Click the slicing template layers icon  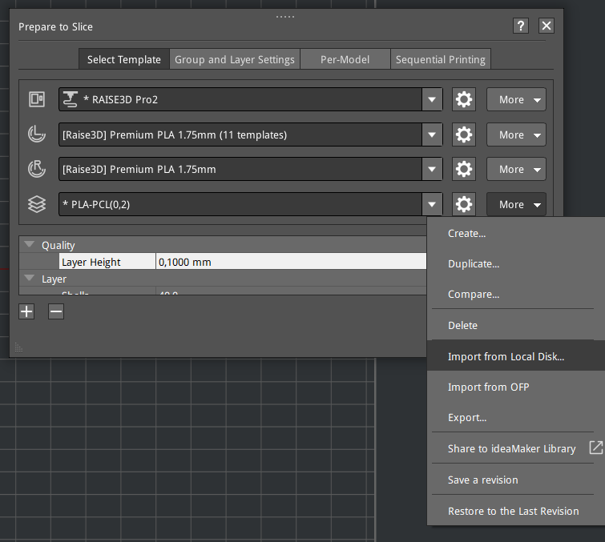[37, 204]
